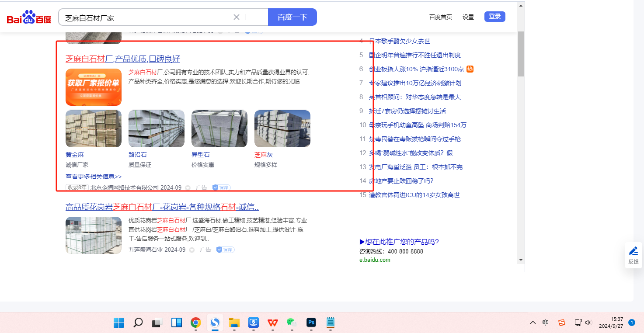Expand dropdown arrow beside 五莲盛海石业 2024-09
Image resolution: width=644 pixels, height=333 pixels.
pyautogui.click(x=192, y=250)
